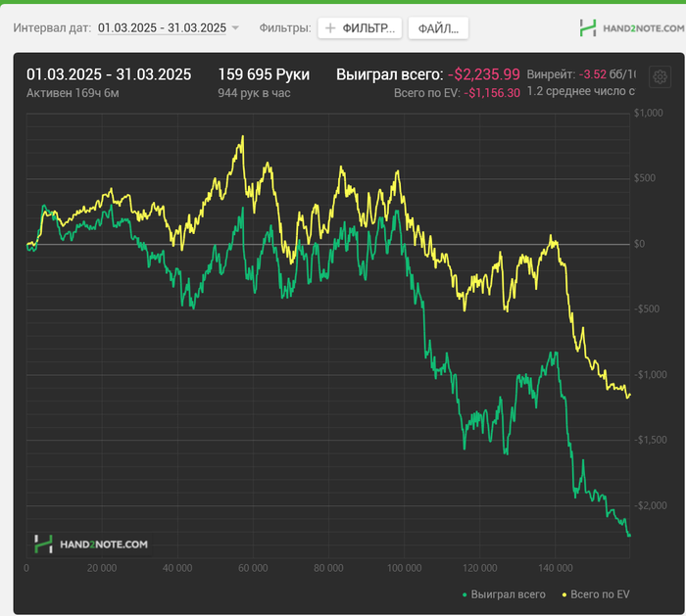Click the Hand2Note logo in the header
Viewport: 686px width, 616px height.
(x=632, y=28)
